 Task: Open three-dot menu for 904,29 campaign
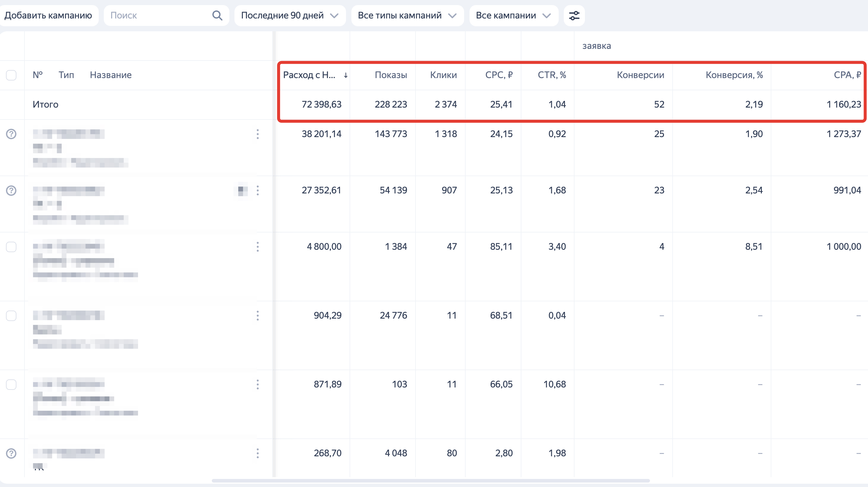click(257, 316)
